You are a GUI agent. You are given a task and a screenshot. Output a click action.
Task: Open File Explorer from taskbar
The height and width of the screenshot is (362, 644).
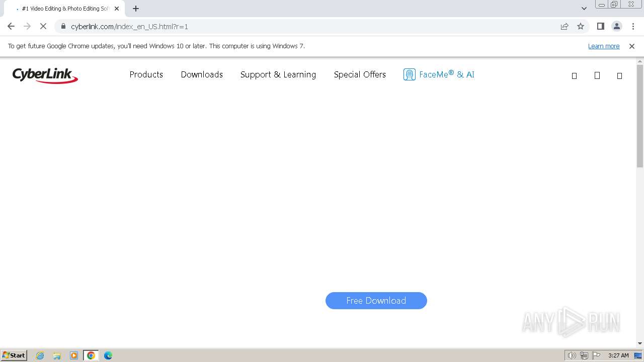tap(57, 355)
